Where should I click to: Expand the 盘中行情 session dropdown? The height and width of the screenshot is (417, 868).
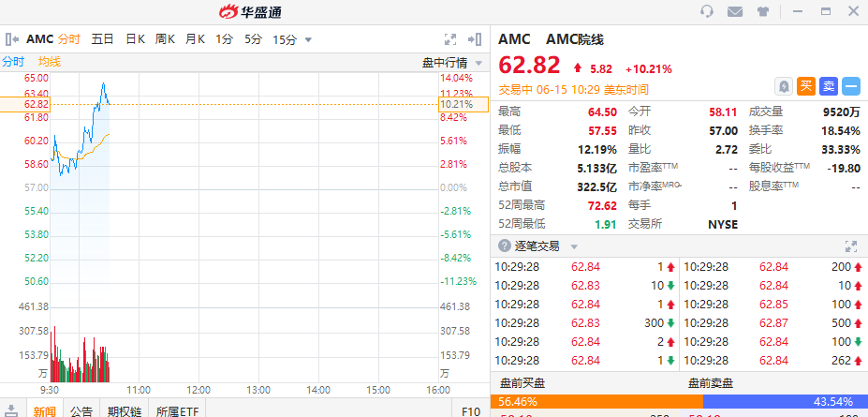click(x=479, y=63)
